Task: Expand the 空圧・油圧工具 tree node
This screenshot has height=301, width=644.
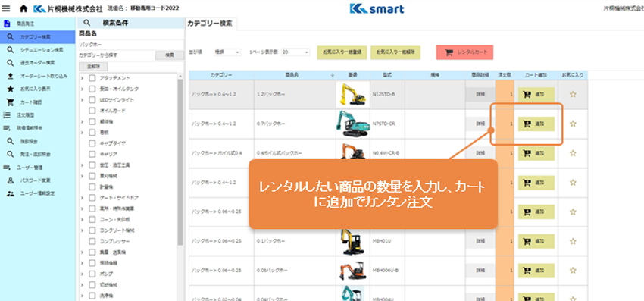Action: pyautogui.click(x=83, y=165)
